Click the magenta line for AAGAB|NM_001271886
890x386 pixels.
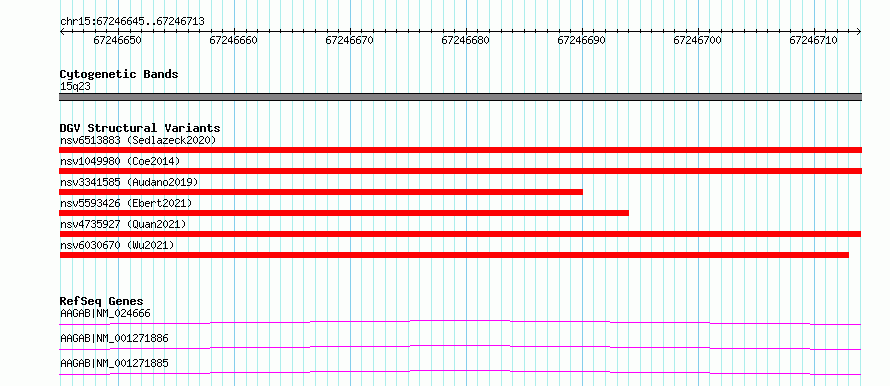click(460, 347)
